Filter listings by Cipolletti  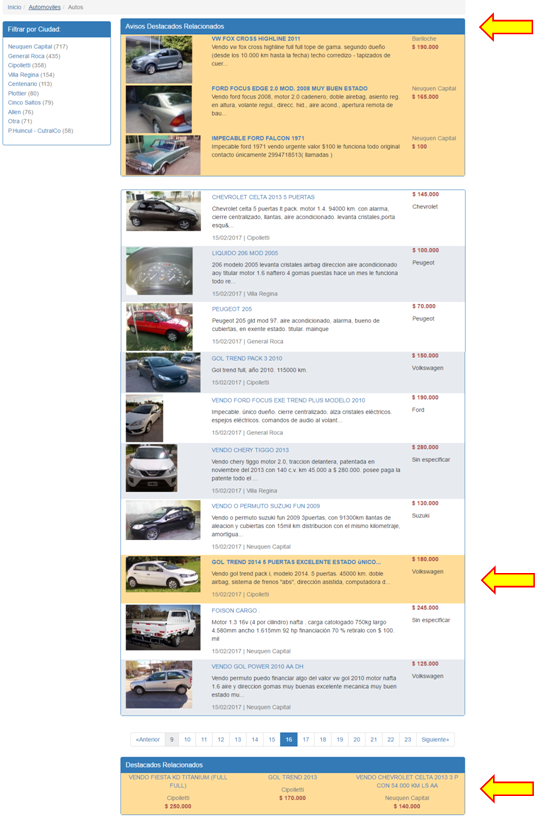click(19, 65)
